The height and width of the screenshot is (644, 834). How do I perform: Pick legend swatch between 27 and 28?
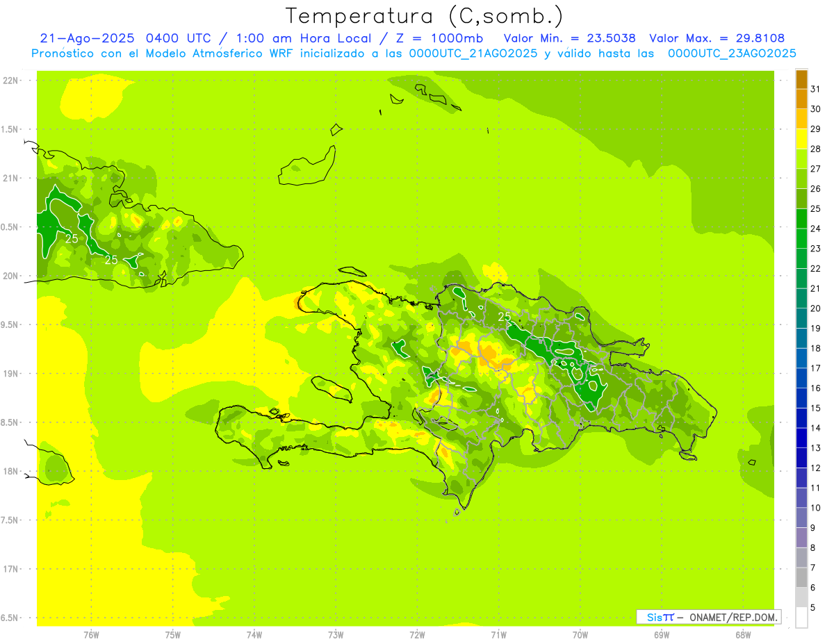(801, 158)
